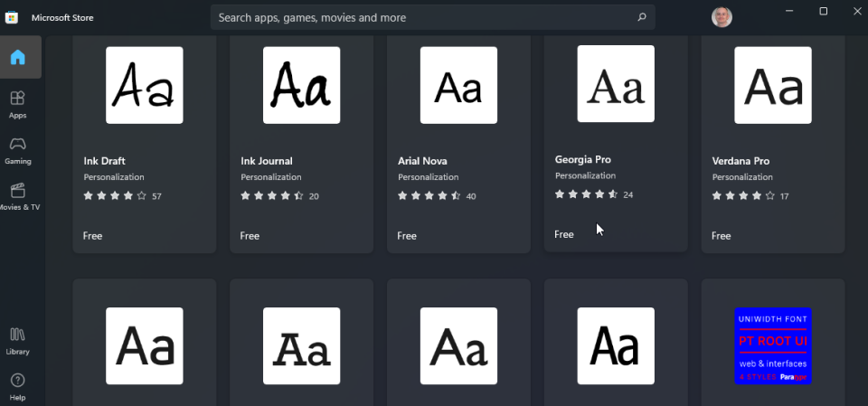Click Personalization label under Ink Draft

pyautogui.click(x=114, y=177)
